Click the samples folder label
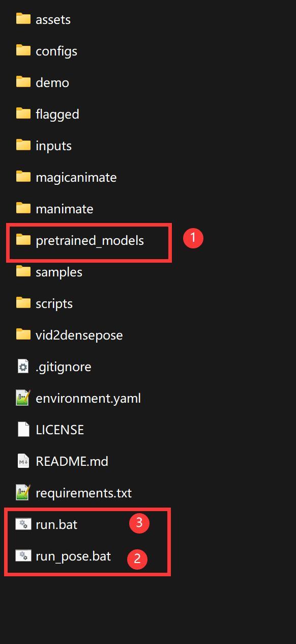 [59, 272]
